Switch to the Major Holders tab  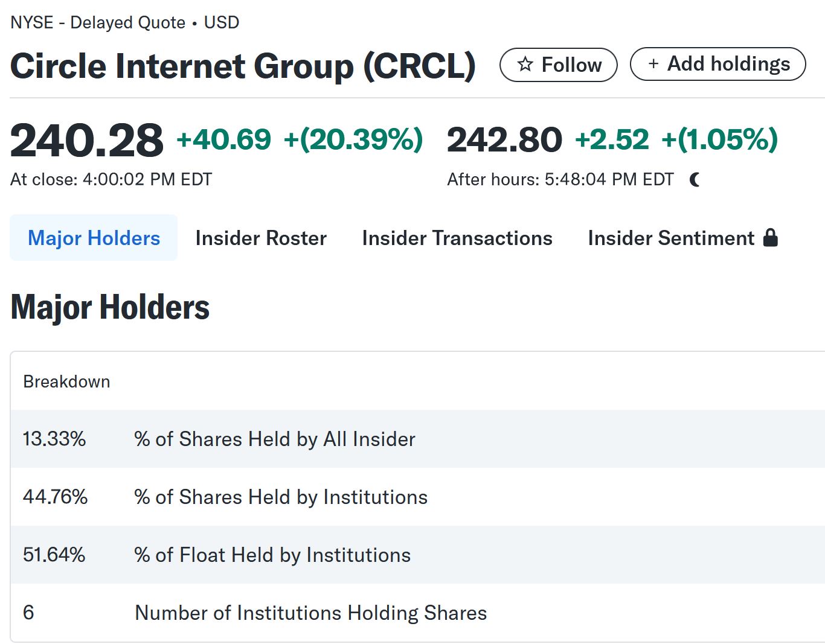click(x=94, y=238)
